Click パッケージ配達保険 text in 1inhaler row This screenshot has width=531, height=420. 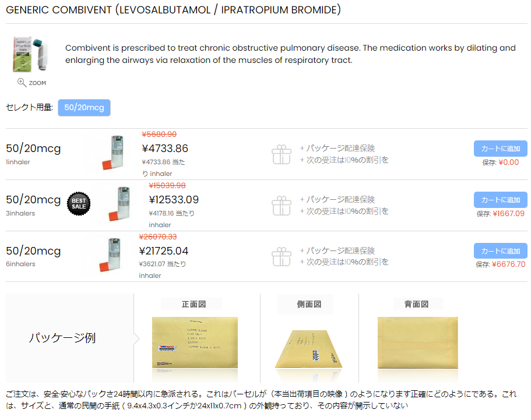click(x=340, y=148)
